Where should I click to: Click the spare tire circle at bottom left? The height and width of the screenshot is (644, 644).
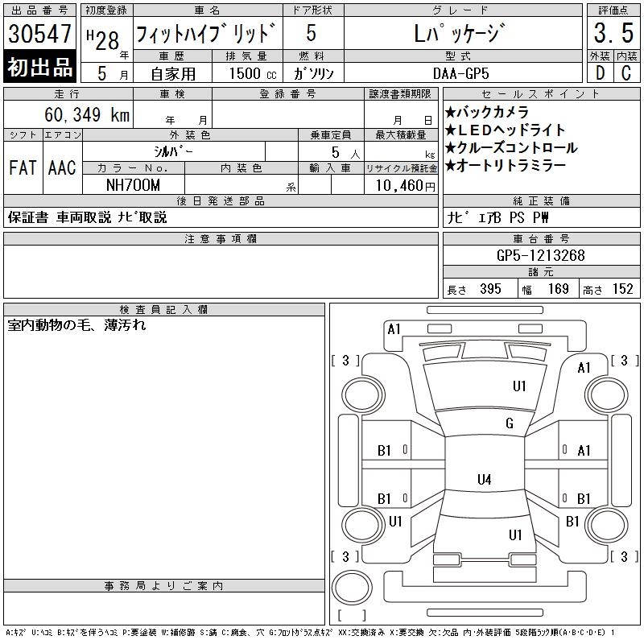coord(352,587)
